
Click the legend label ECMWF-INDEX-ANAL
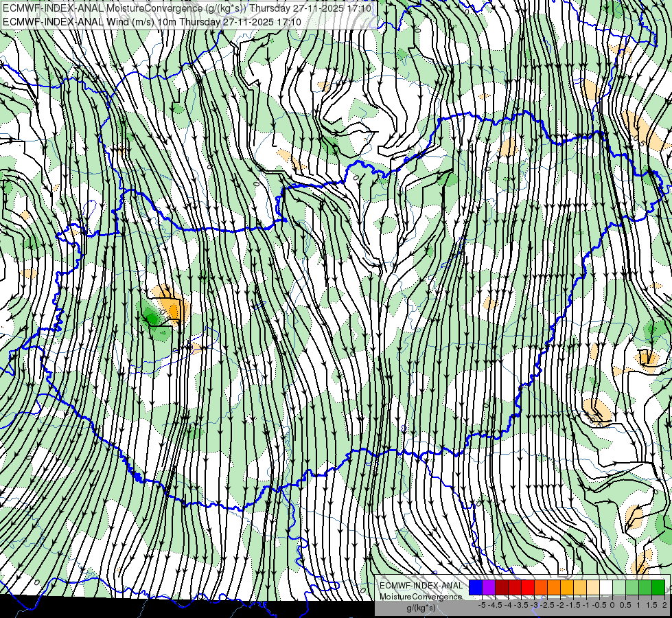point(421,586)
